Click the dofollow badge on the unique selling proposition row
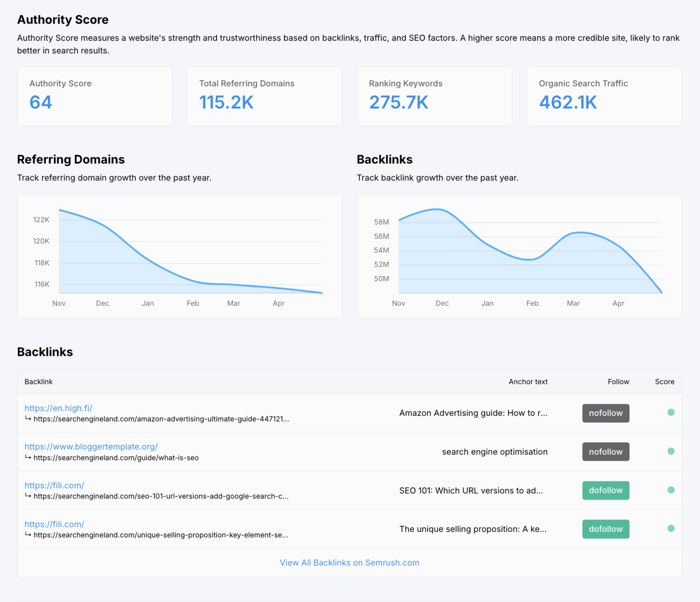 [606, 529]
